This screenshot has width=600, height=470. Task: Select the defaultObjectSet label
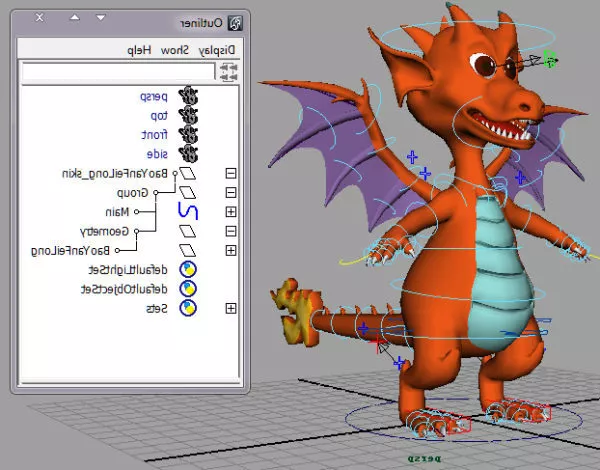click(124, 289)
